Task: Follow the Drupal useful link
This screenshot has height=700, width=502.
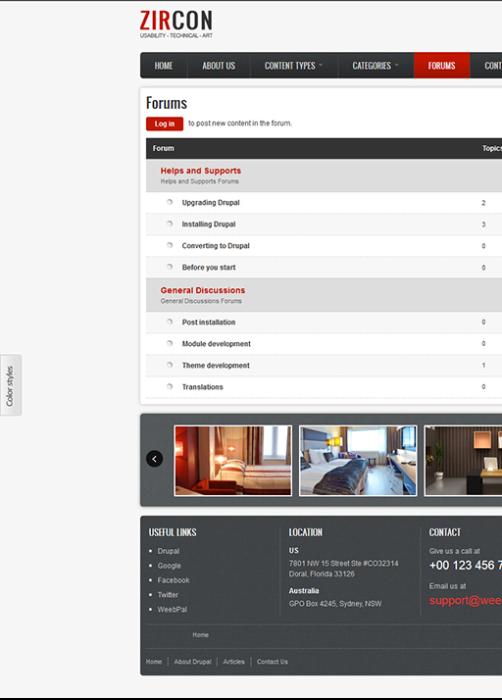Action: point(168,551)
